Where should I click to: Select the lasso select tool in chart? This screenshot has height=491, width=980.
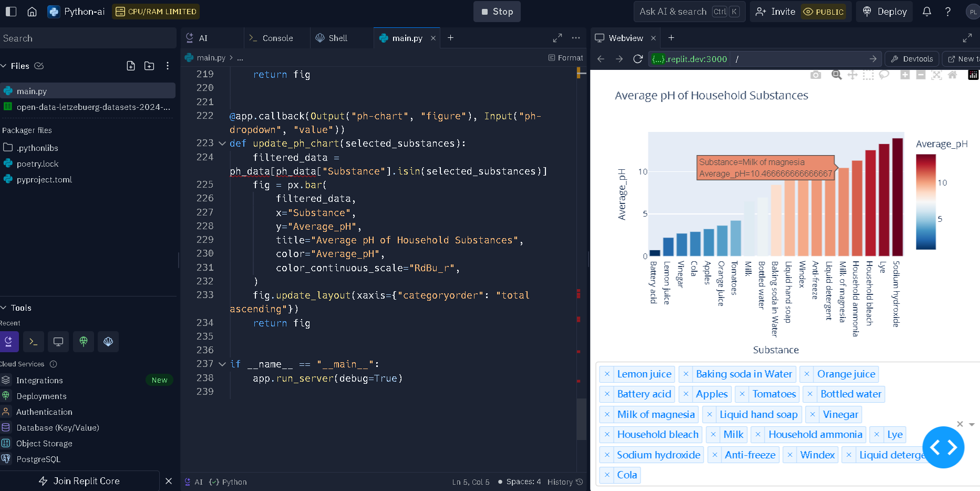pos(884,75)
